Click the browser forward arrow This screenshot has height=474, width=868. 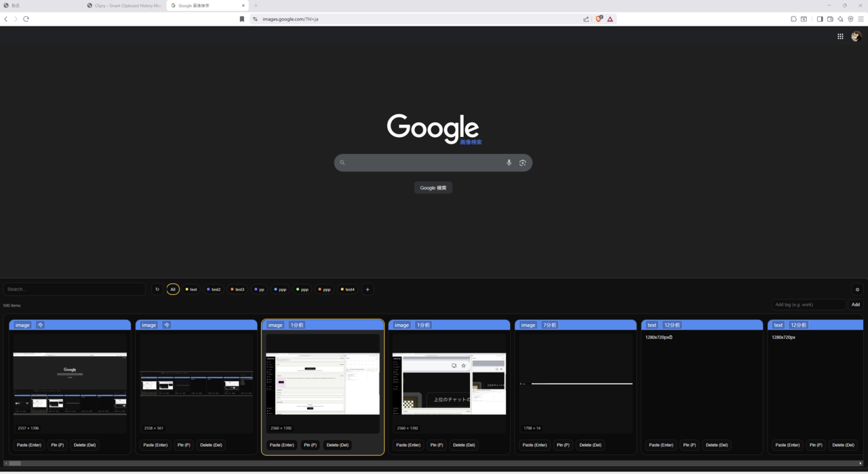tap(16, 19)
